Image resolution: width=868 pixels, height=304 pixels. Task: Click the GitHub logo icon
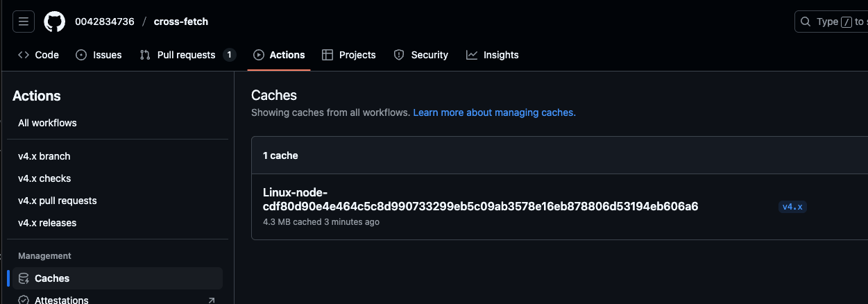[x=55, y=22]
